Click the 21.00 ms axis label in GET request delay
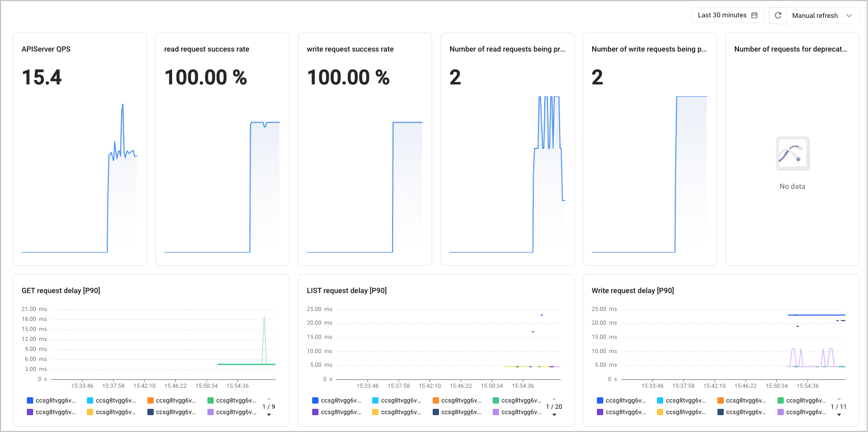Image resolution: width=868 pixels, height=432 pixels. coord(34,309)
